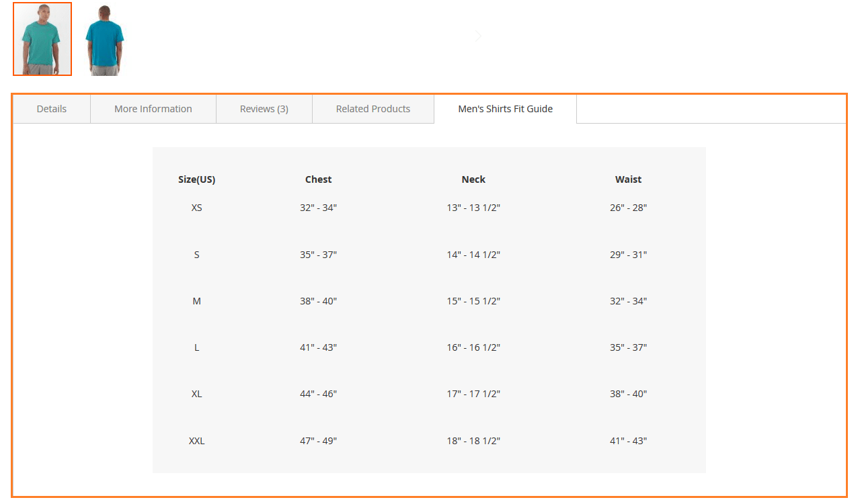Open the Details tab
Viewport: 860px width, 504px height.
click(x=52, y=109)
